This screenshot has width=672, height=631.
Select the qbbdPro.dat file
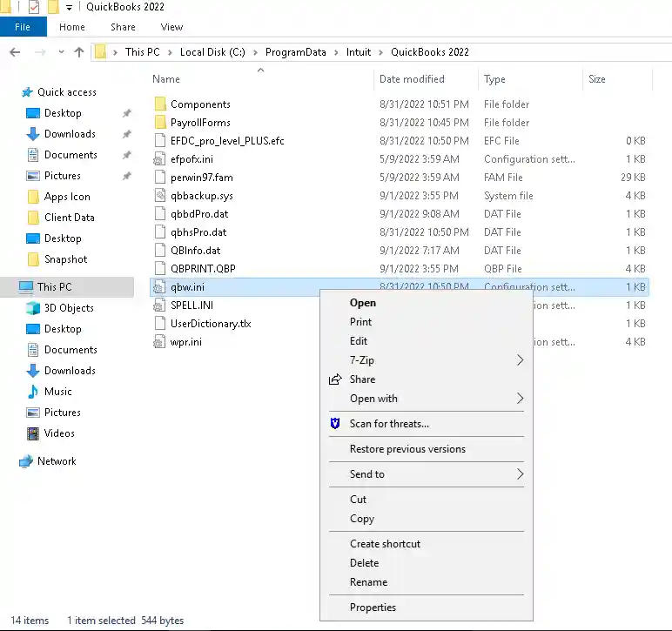(x=199, y=214)
